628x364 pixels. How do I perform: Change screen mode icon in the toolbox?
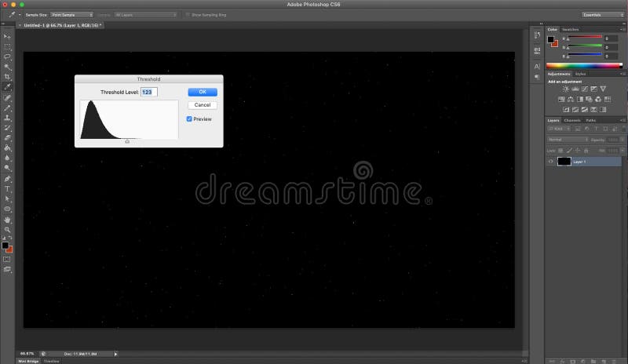point(7,270)
